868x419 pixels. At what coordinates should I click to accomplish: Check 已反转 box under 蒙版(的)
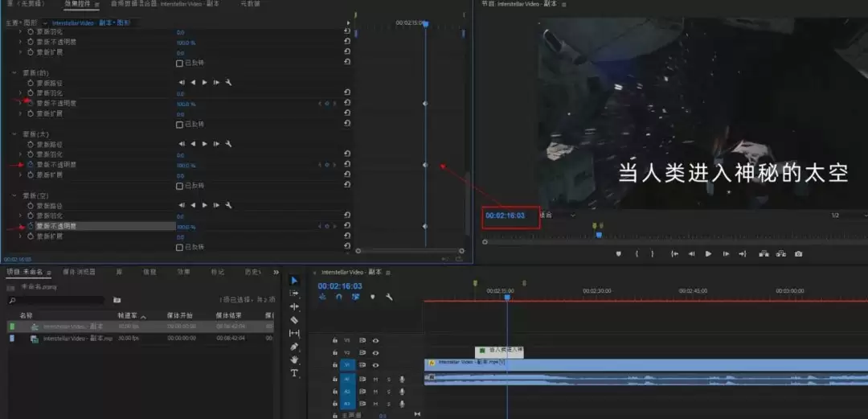[179, 125]
